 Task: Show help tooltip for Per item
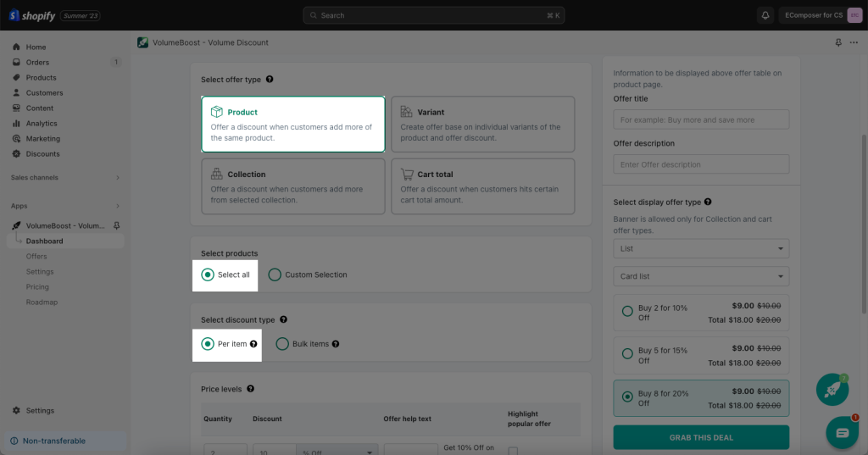pyautogui.click(x=253, y=344)
